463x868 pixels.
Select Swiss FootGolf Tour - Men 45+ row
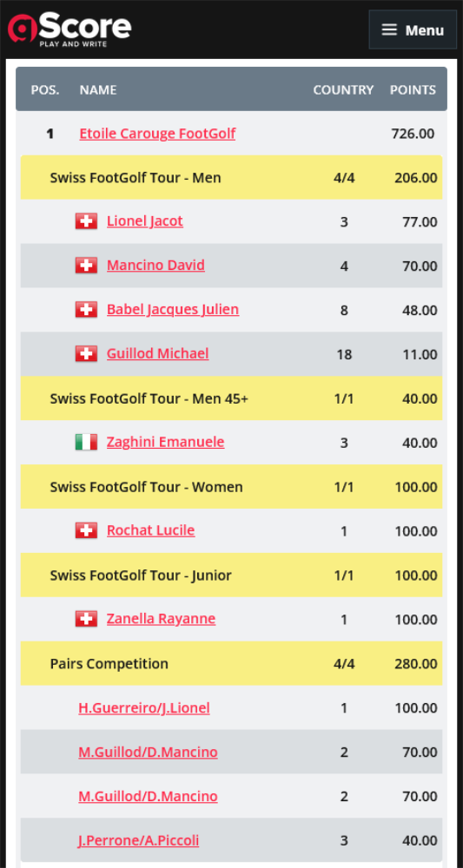[x=231, y=398]
